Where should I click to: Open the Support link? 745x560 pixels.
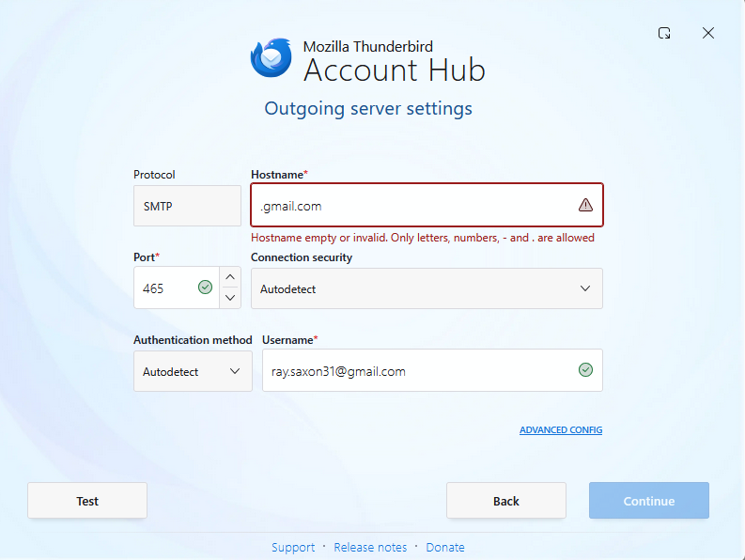pyautogui.click(x=293, y=547)
